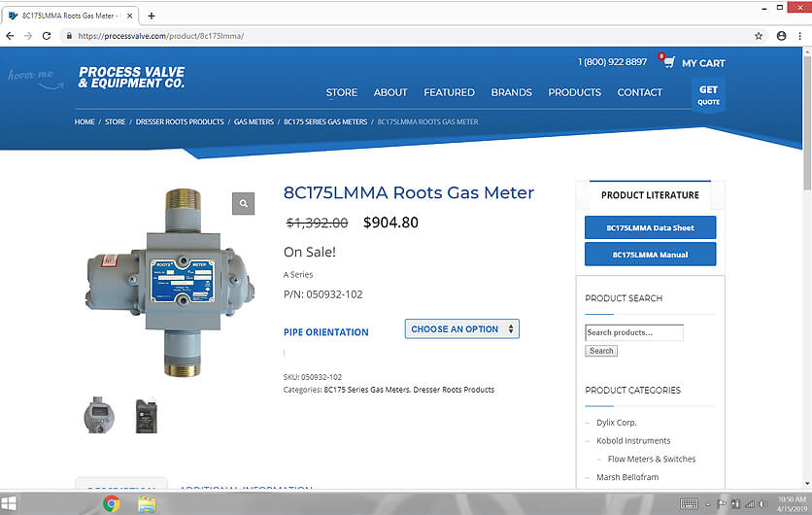The height and width of the screenshot is (515, 812).
Task: Click the GET QUOTE button
Action: (x=708, y=95)
